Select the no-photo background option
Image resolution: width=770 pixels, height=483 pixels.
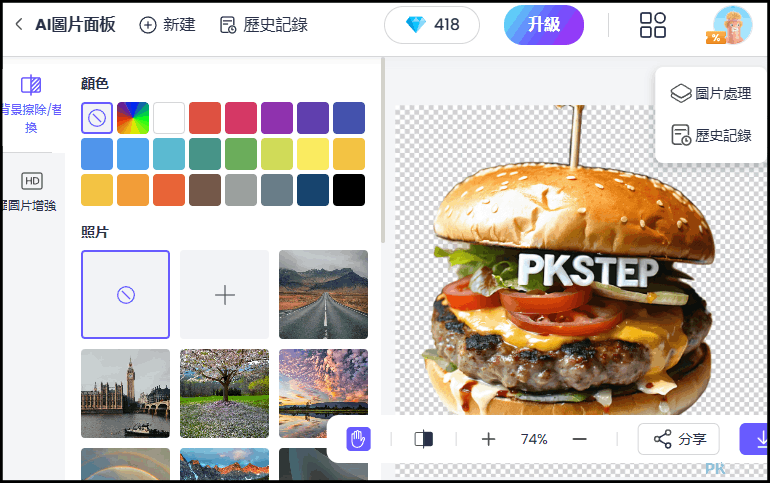click(126, 295)
